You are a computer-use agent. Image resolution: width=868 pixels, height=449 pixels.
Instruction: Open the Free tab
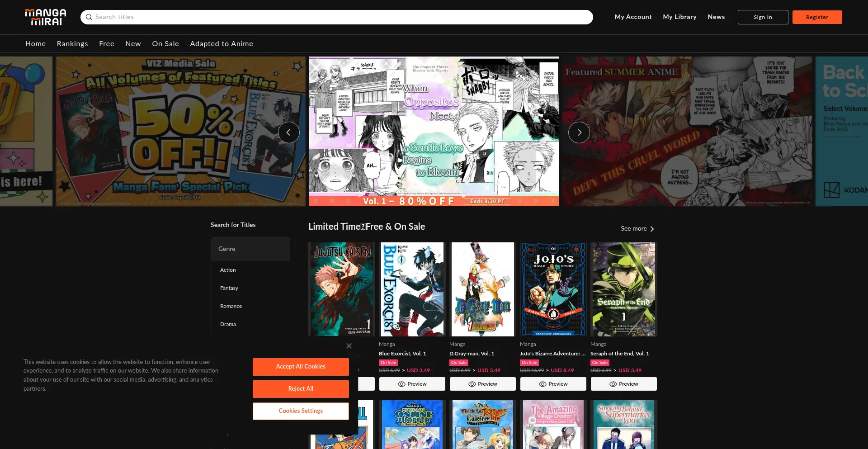(107, 44)
